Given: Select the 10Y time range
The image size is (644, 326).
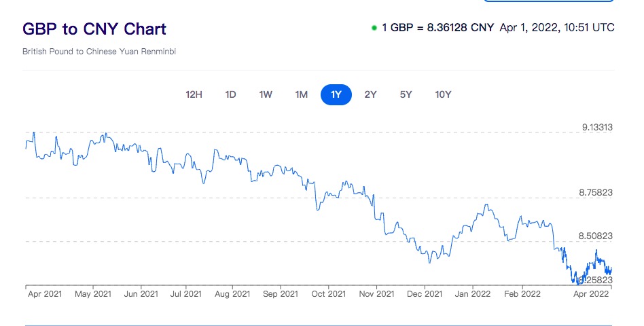Looking at the screenshot, I should point(443,94).
